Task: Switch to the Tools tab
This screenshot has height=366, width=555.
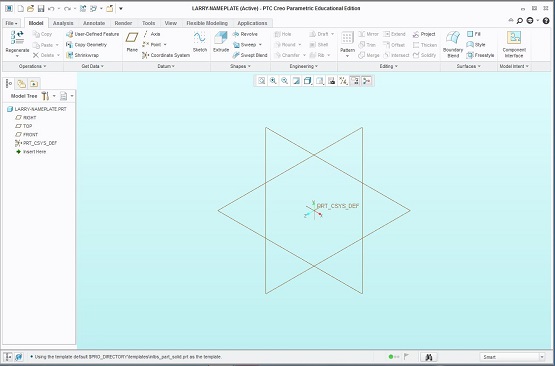Action: (149, 23)
